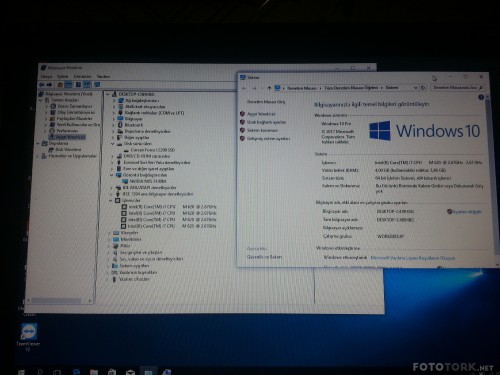
Task: Open the help icon in Computer Management toolbar
Action: coord(78,85)
